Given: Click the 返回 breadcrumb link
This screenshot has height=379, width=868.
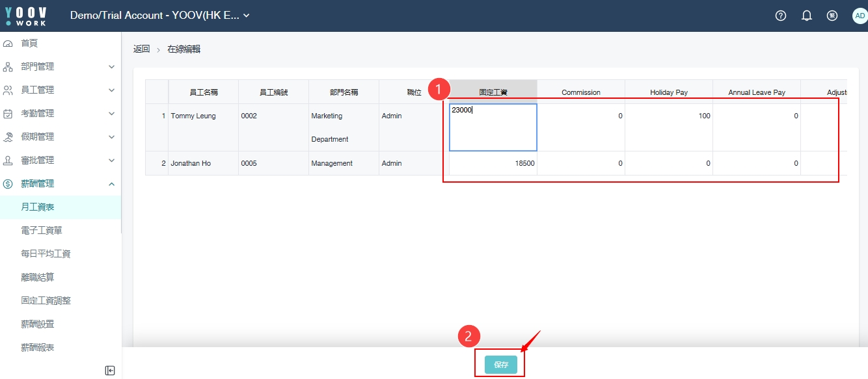Looking at the screenshot, I should [141, 49].
